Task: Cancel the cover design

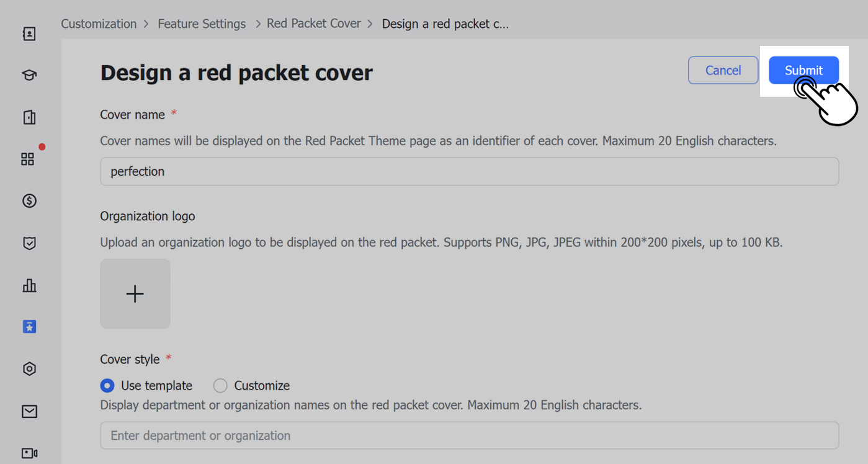Action: pyautogui.click(x=723, y=70)
